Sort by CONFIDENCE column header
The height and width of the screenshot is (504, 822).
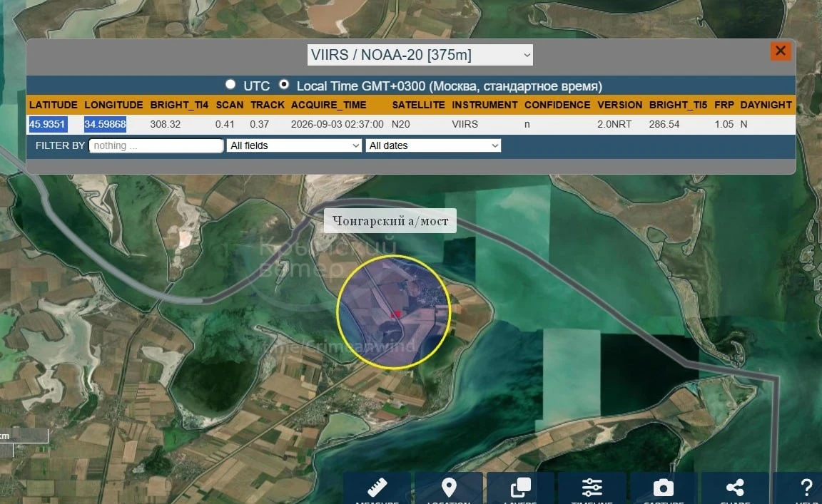pos(557,105)
